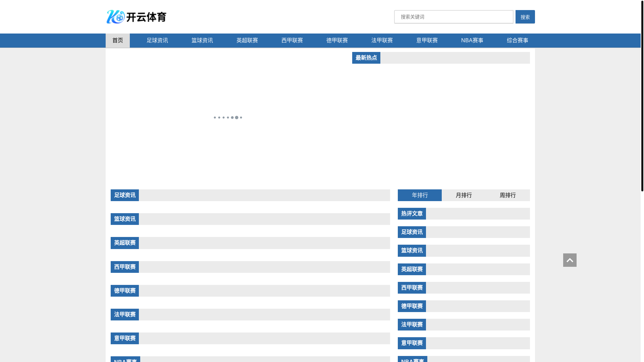Switch to the 年排行 ranking tab
The width and height of the screenshot is (644, 362).
click(420, 195)
